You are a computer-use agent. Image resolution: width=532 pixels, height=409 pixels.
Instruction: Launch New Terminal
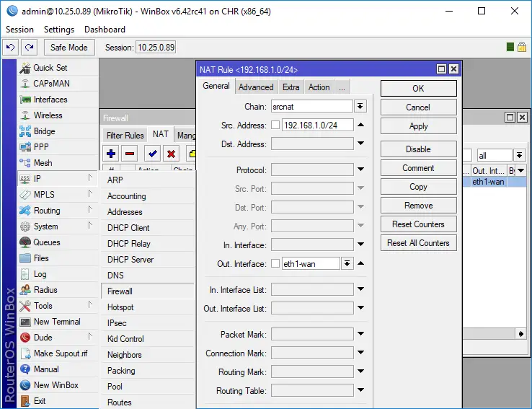click(x=57, y=322)
